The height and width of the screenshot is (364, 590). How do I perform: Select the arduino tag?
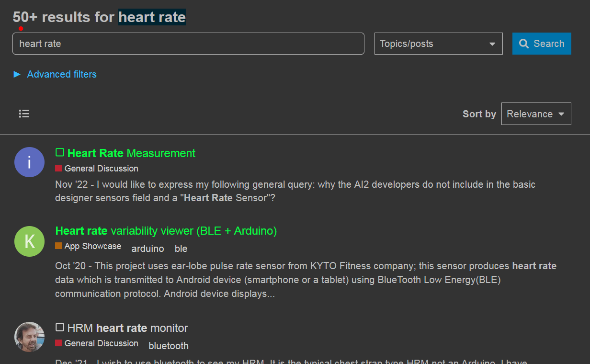[x=147, y=249]
